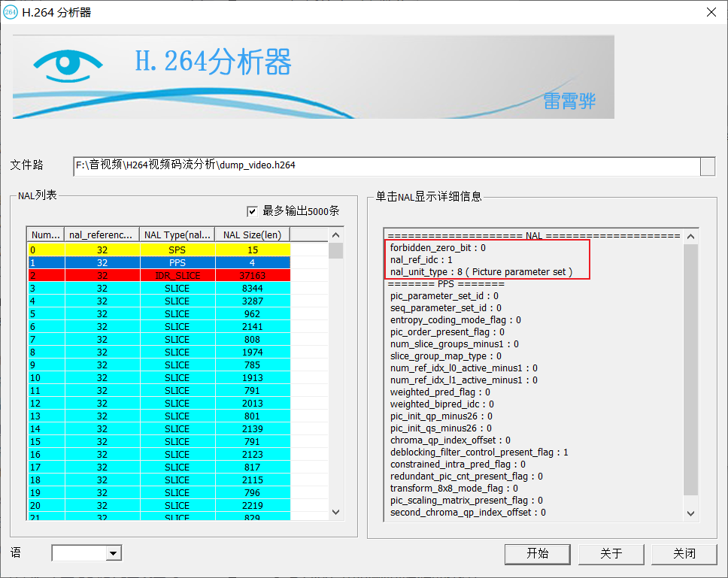The width and height of the screenshot is (728, 578).
Task: Click the file path input field
Action: click(301, 166)
